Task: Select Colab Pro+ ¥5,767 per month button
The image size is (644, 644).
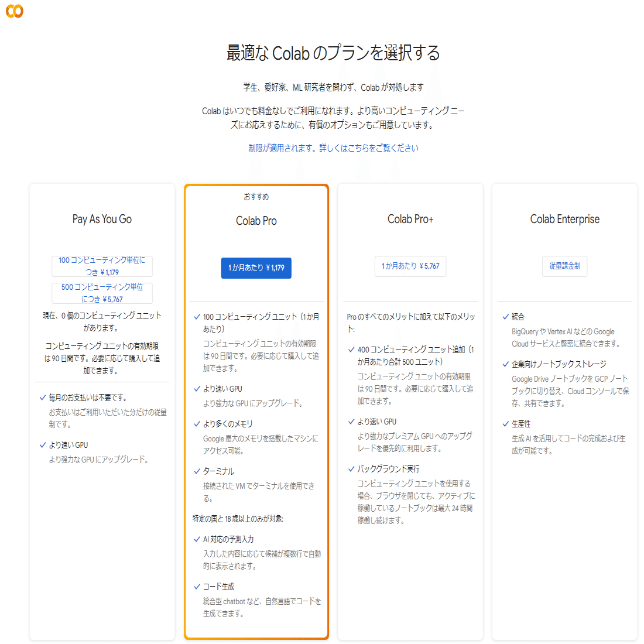Action: [x=410, y=266]
